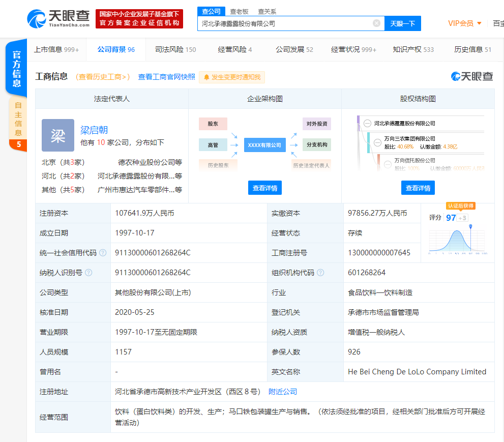Open the 经营状况 tab
This screenshot has width=504, height=442.
[x=353, y=49]
